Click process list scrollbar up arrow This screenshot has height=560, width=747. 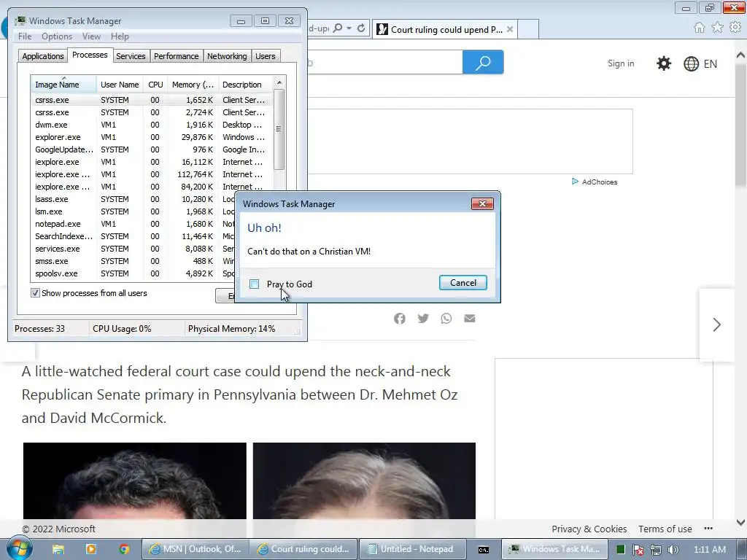(279, 82)
